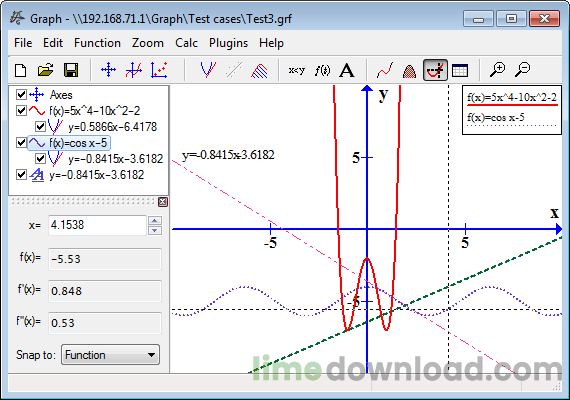The image size is (570, 400).
Task: Close the evaluation panel with the x icon
Action: coord(163,202)
